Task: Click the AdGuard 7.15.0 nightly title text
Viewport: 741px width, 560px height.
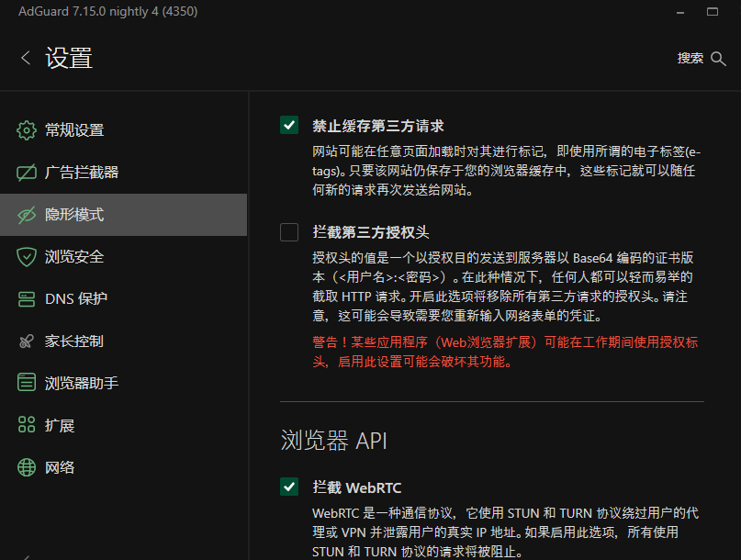Action: [106, 11]
